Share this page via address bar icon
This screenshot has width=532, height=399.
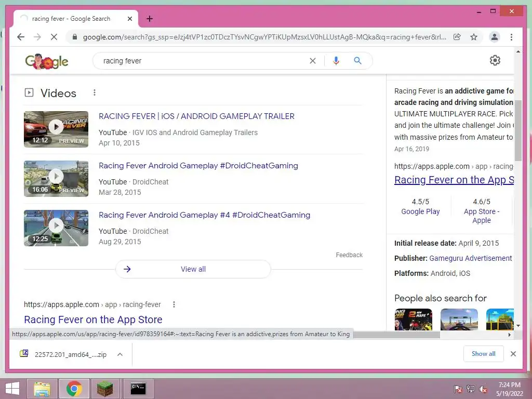tap(457, 37)
